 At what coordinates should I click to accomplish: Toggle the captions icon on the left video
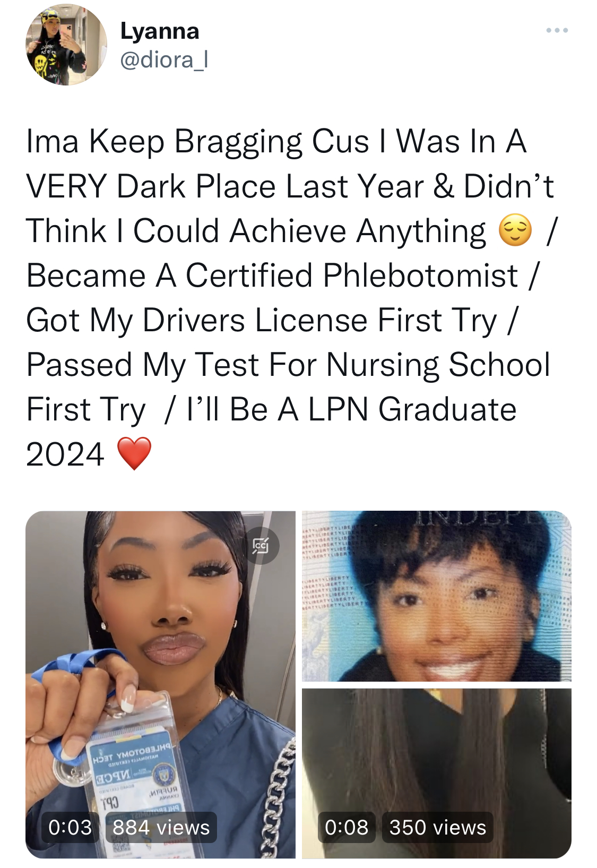[x=261, y=546]
